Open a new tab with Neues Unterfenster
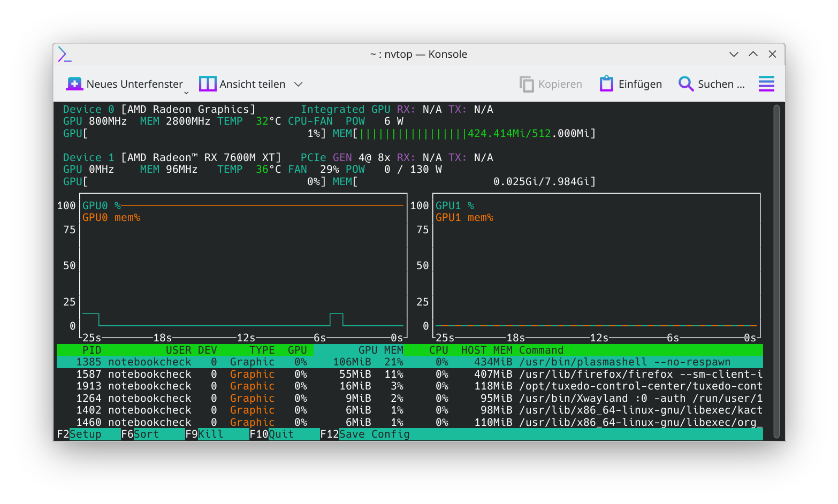This screenshot has height=504, width=838. pos(124,84)
